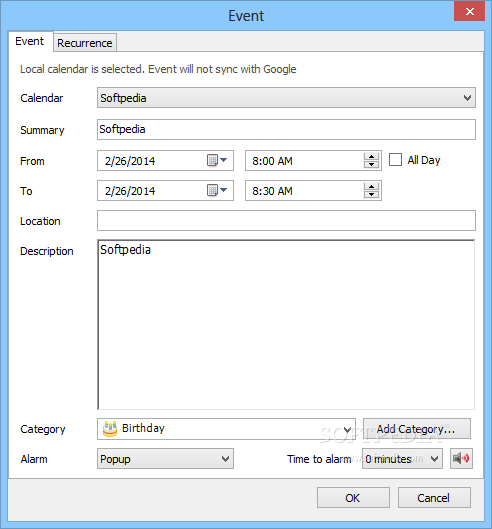Click the 'Local calendar is selected' notice text
Screen dimensions: 492x529
click(158, 69)
